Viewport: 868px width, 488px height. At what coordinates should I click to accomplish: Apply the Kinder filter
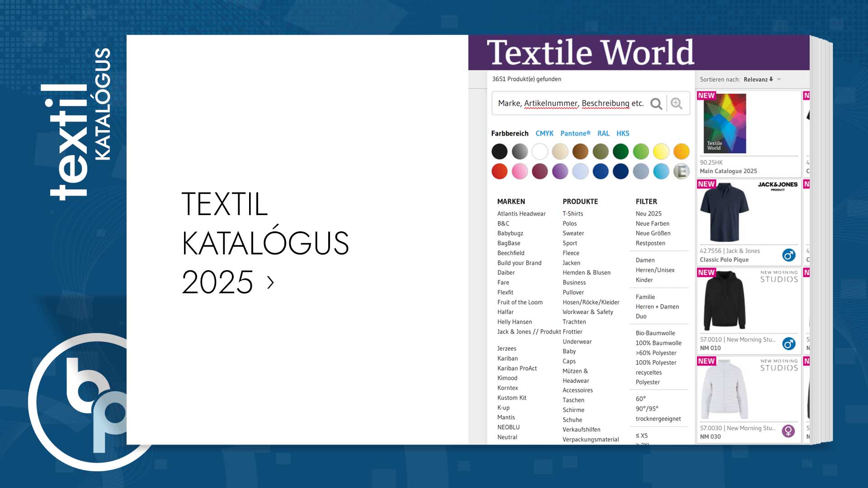tap(644, 280)
